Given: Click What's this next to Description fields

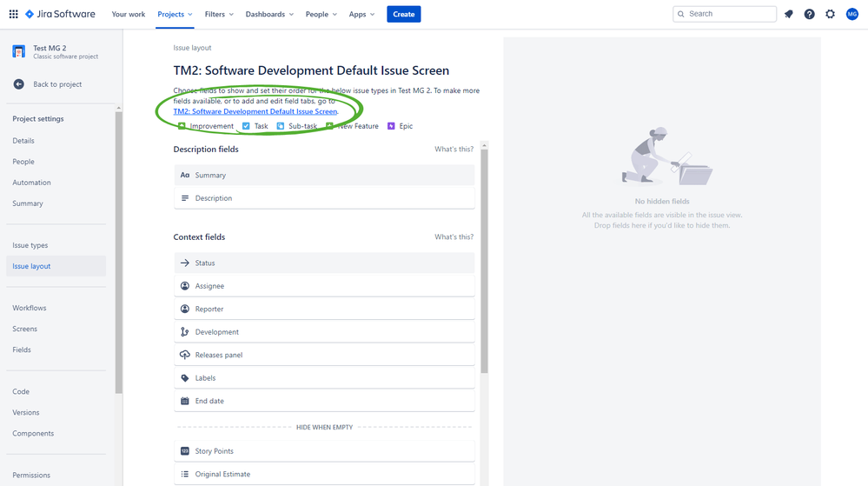Looking at the screenshot, I should [454, 149].
